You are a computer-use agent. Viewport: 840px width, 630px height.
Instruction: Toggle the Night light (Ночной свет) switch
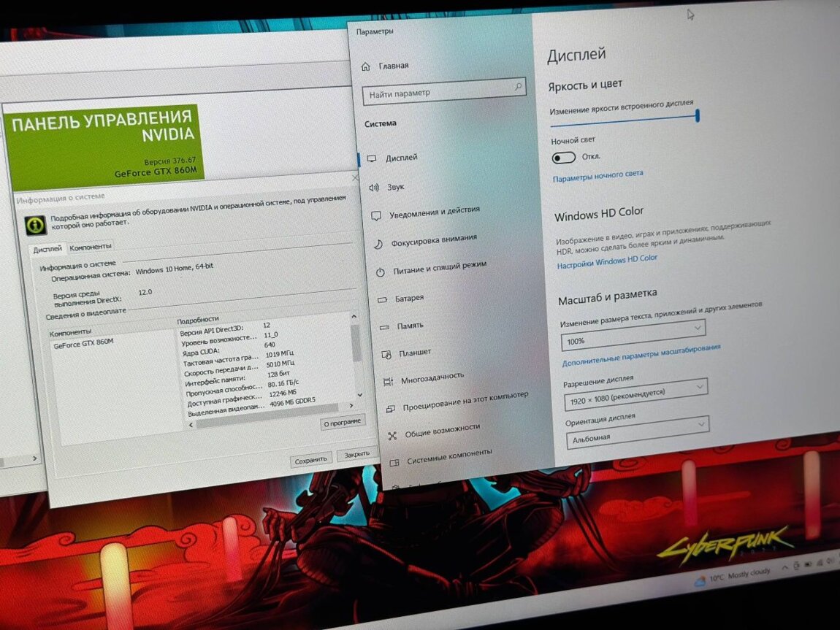click(564, 158)
